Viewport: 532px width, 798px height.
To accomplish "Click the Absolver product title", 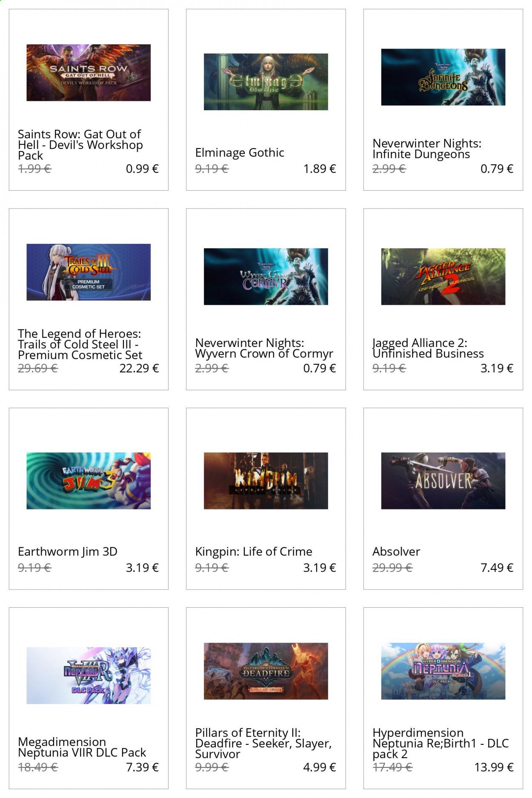I will [396, 552].
